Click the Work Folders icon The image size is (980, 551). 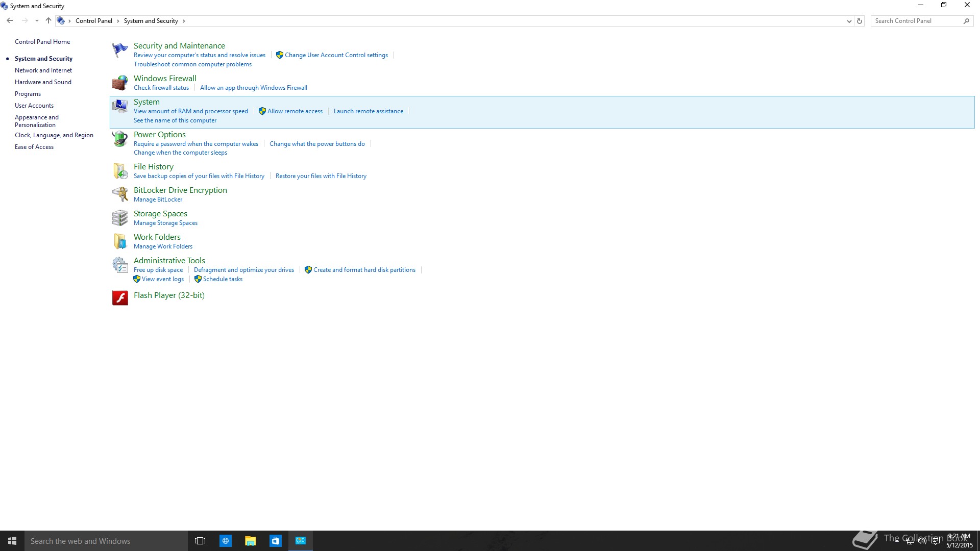point(120,241)
